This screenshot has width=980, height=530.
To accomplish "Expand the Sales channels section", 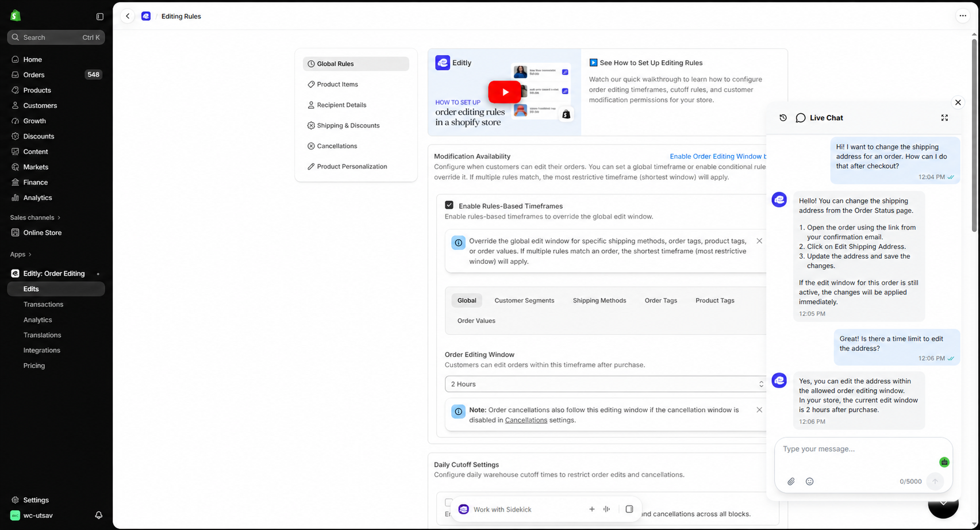I will (x=35, y=218).
